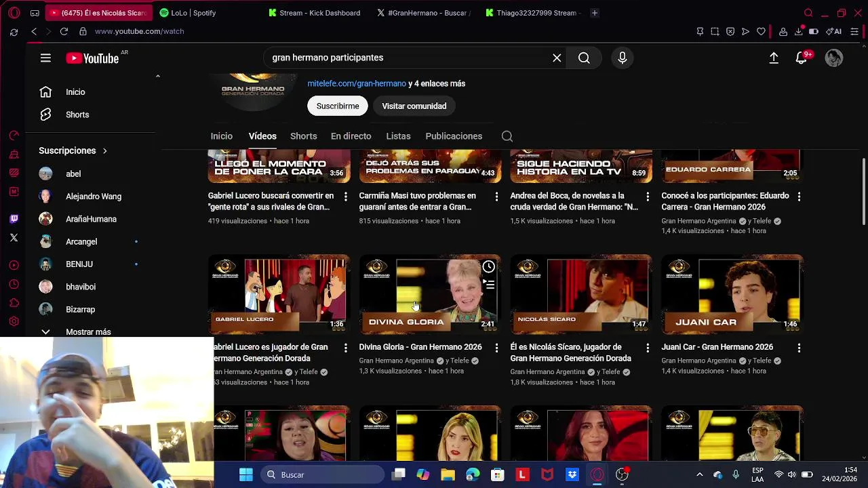Viewport: 868px width, 488px height.
Task: Open sidebar settings gear icon
Action: tap(14, 322)
